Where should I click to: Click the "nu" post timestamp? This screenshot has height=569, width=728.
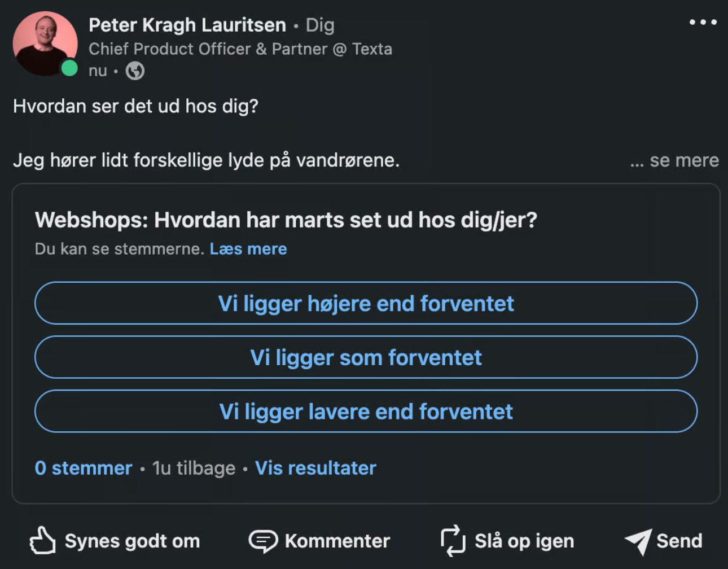(x=98, y=71)
